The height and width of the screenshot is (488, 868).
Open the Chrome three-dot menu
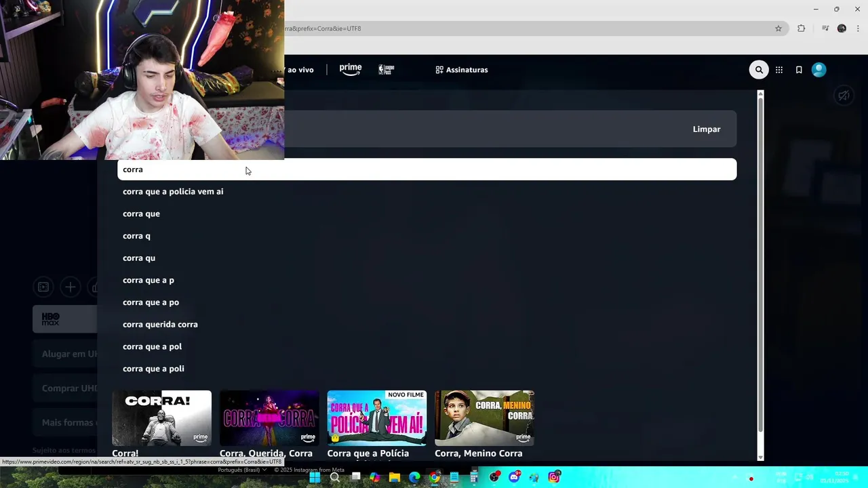(x=858, y=28)
